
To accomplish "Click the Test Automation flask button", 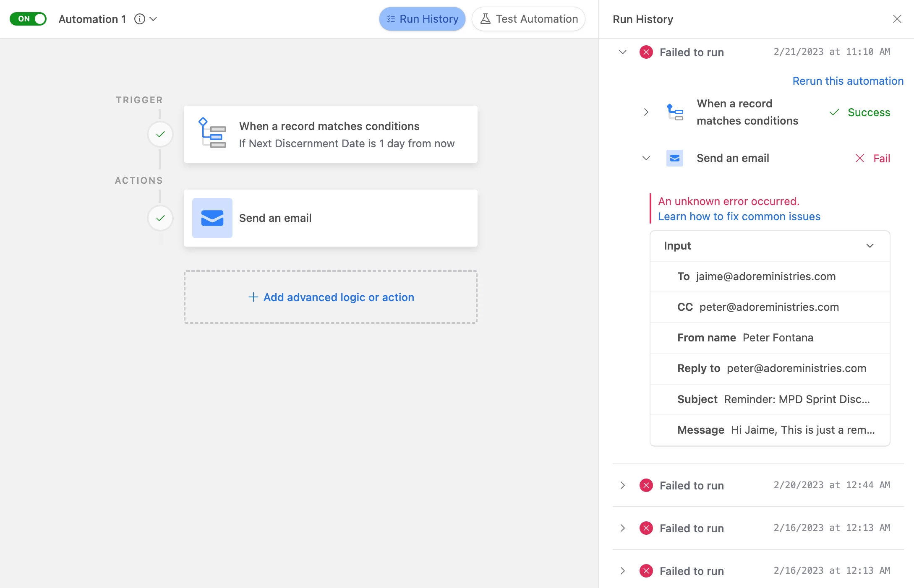I will (528, 19).
